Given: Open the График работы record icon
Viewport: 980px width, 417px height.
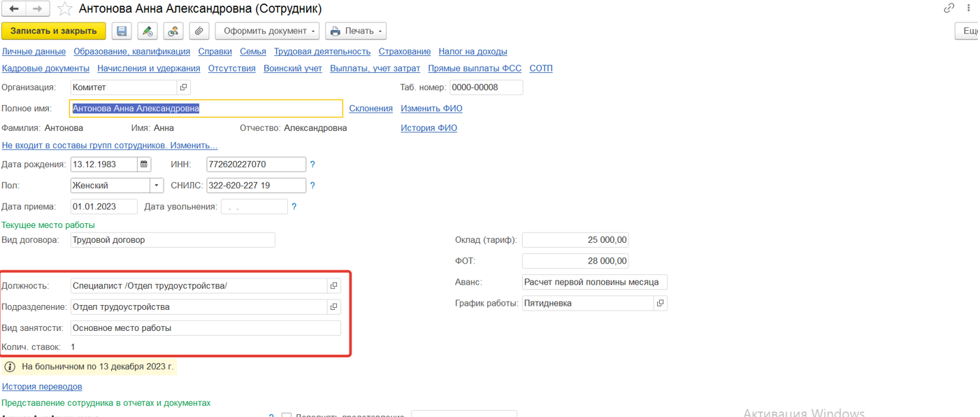Looking at the screenshot, I should point(660,303).
